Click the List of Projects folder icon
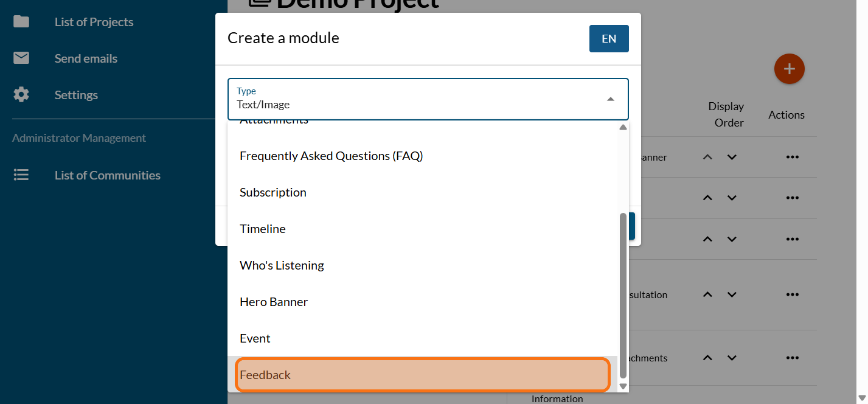 point(21,22)
